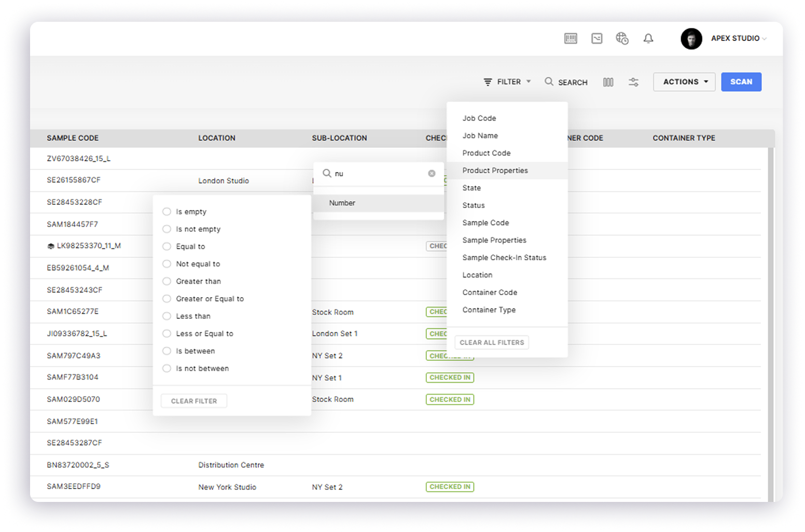Choose Sample Properties filter option
The image size is (805, 532).
pyautogui.click(x=507, y=240)
